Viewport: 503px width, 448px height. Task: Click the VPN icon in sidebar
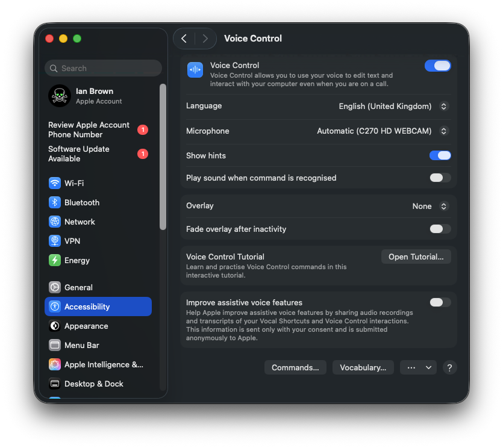coord(55,241)
